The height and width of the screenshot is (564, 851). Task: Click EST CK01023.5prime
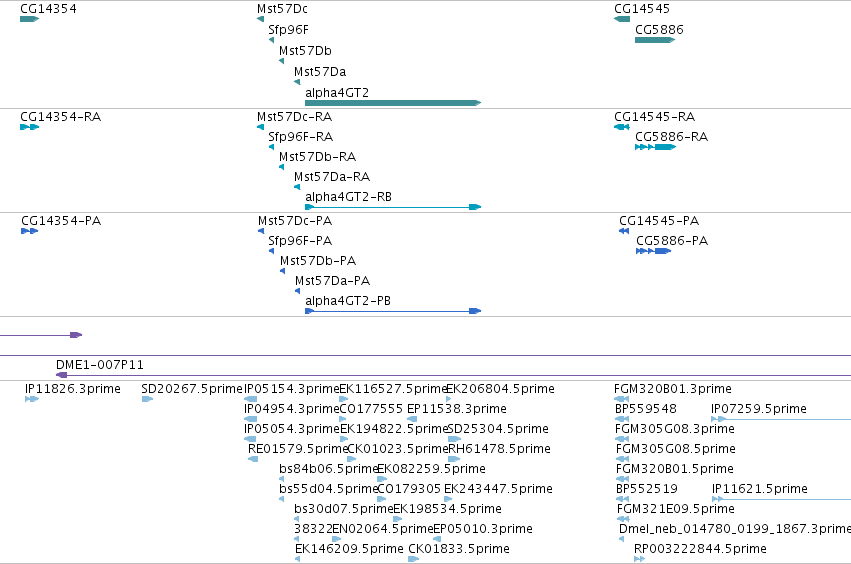coord(397,449)
